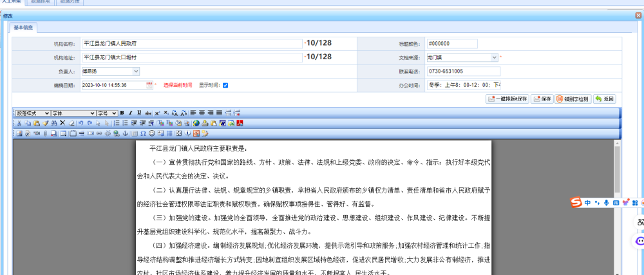Click the anchor icon in toolbar

126,133
